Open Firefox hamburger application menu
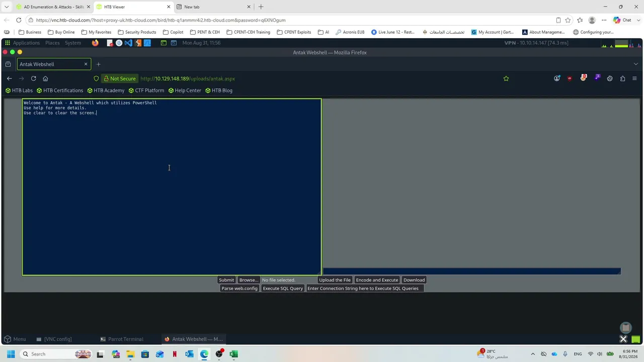Viewport: 644px width, 362px height. [x=634, y=78]
